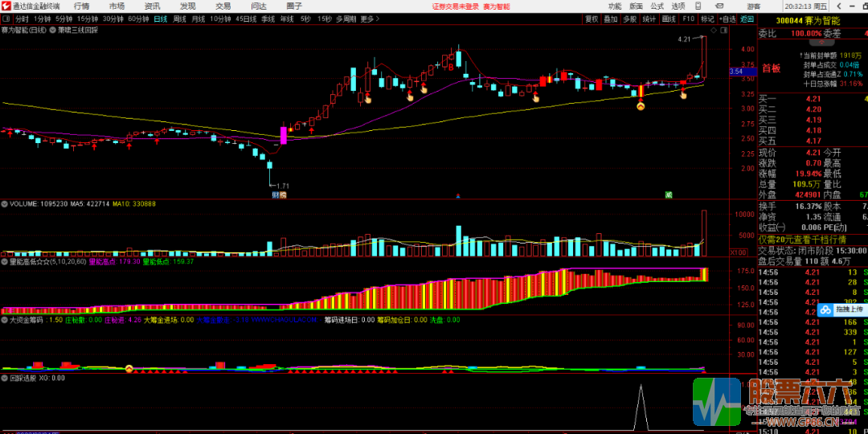Screen dimensions: 868x434
Task: Expand the 更多 periods list
Action: pos(367,18)
